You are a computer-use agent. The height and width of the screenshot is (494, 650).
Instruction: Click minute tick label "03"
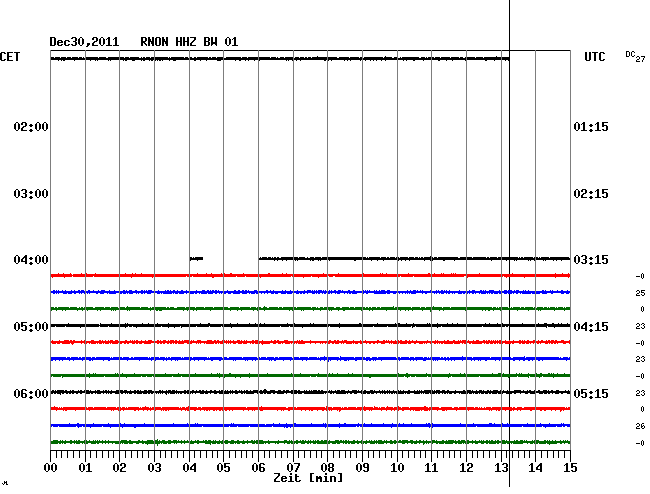point(154,468)
